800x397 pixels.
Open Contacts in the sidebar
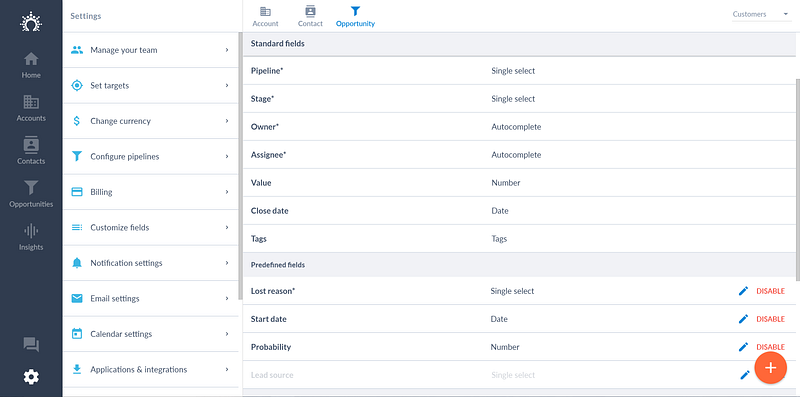pos(31,151)
